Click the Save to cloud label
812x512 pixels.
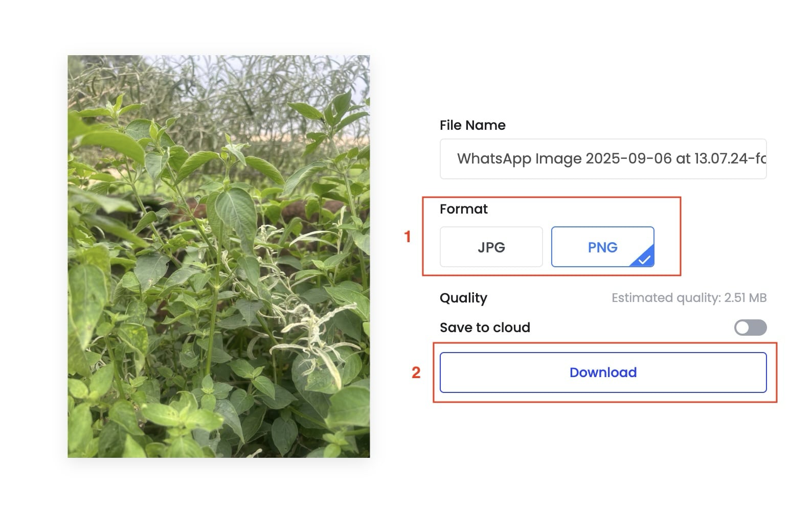(485, 328)
